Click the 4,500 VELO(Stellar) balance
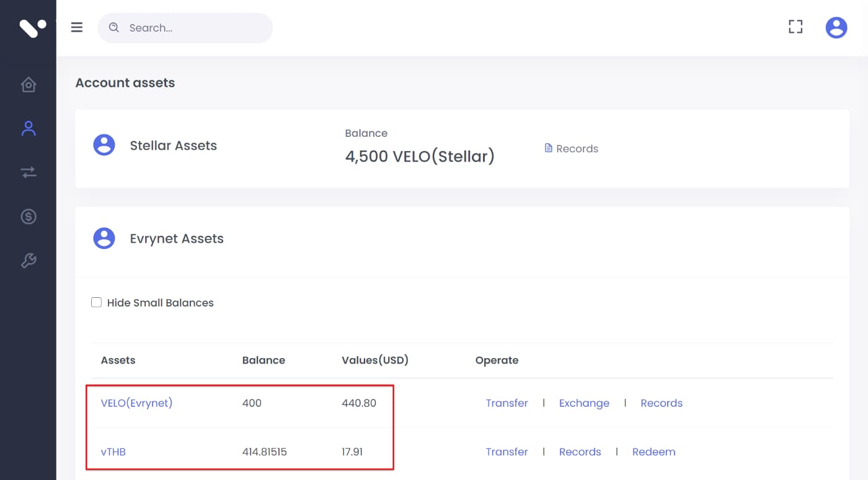Viewport: 868px width, 480px height. [x=420, y=156]
